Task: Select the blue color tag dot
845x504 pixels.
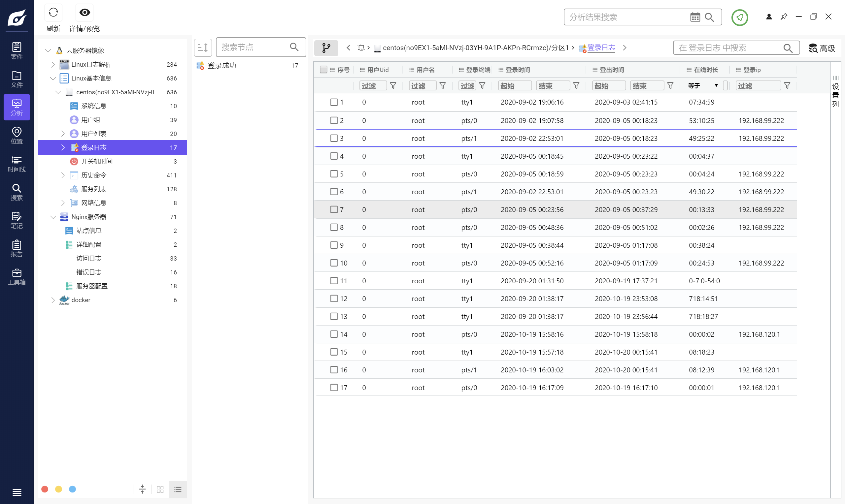Action: click(72, 489)
